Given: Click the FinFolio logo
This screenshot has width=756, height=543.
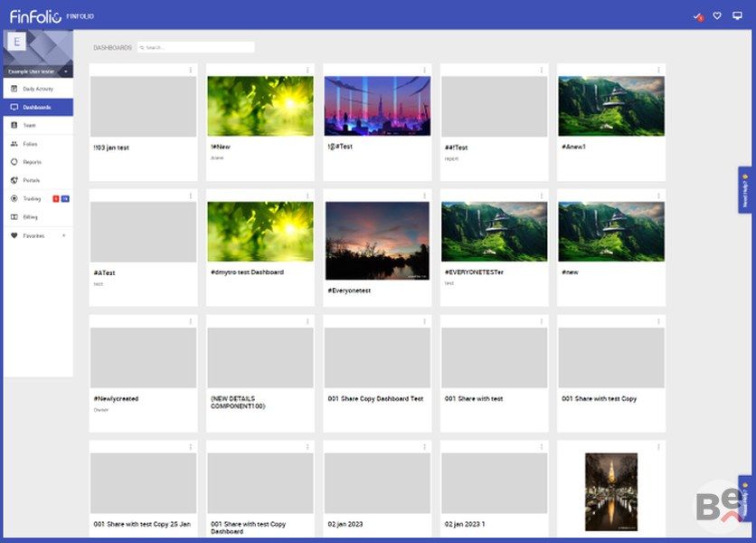Looking at the screenshot, I should pos(34,16).
